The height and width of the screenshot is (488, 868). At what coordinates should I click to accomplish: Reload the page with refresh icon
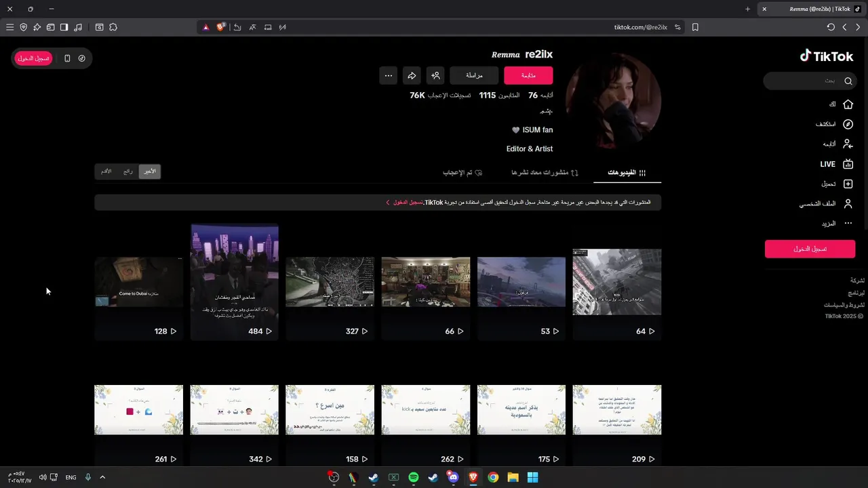click(831, 27)
